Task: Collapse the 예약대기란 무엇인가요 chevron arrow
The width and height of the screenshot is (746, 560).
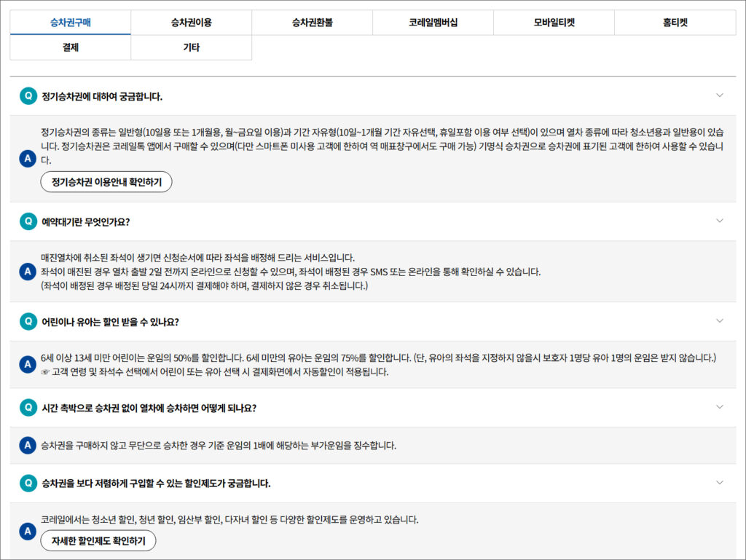Action: (x=720, y=221)
